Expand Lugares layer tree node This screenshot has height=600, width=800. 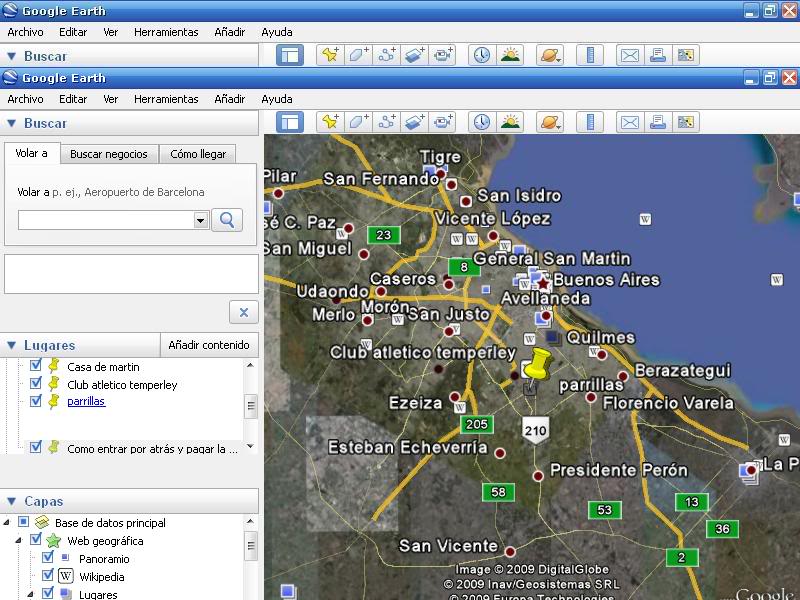tap(31, 594)
